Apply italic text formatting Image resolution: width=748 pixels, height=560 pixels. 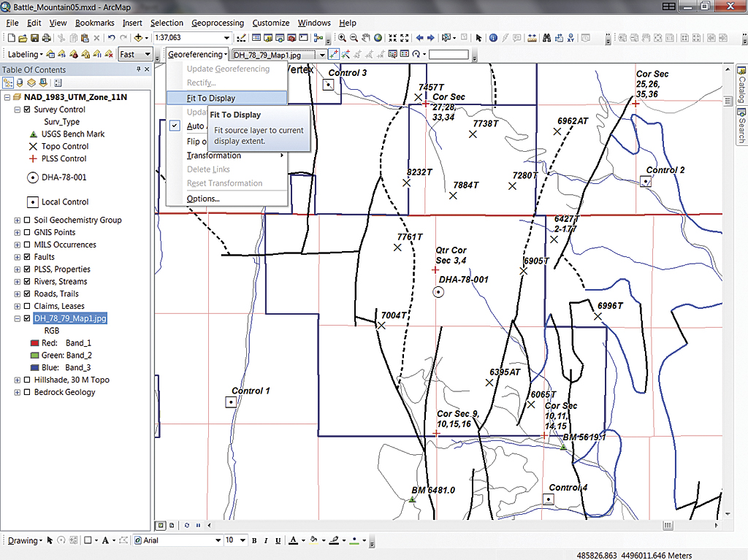[266, 540]
